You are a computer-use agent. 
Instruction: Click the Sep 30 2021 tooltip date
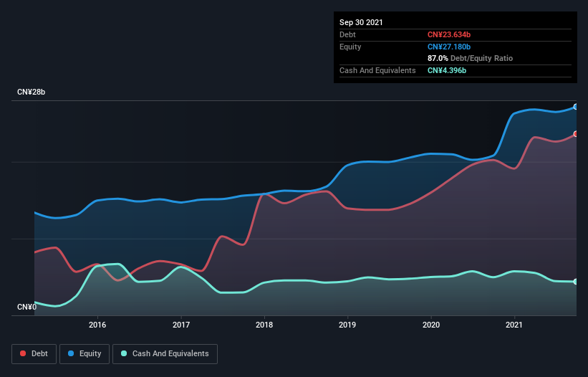click(x=361, y=22)
